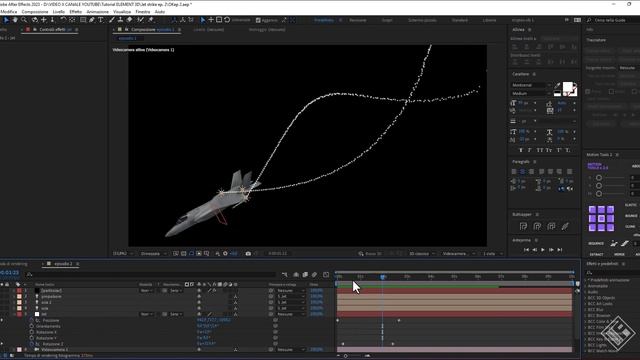Image resolution: width=640 pixels, height=360 pixels.
Task: Select the Zoom magnifier tool
Action: (x=24, y=20)
